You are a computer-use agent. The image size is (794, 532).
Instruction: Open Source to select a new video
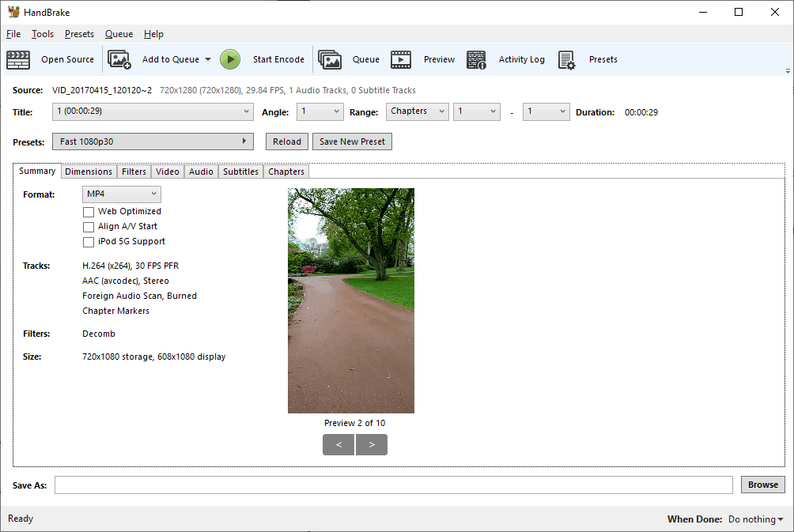[67, 59]
